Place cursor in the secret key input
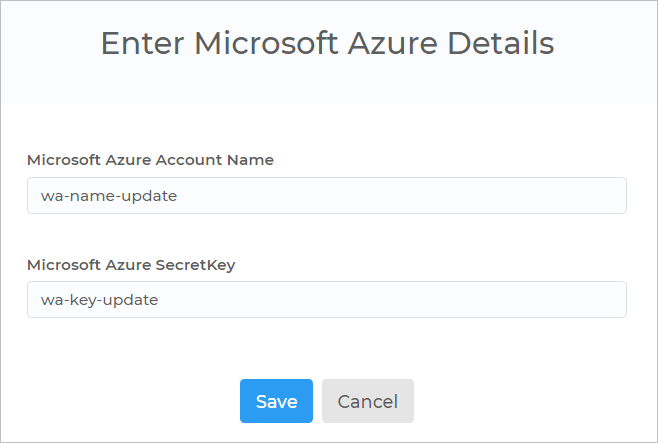The height and width of the screenshot is (443, 658). 327,300
